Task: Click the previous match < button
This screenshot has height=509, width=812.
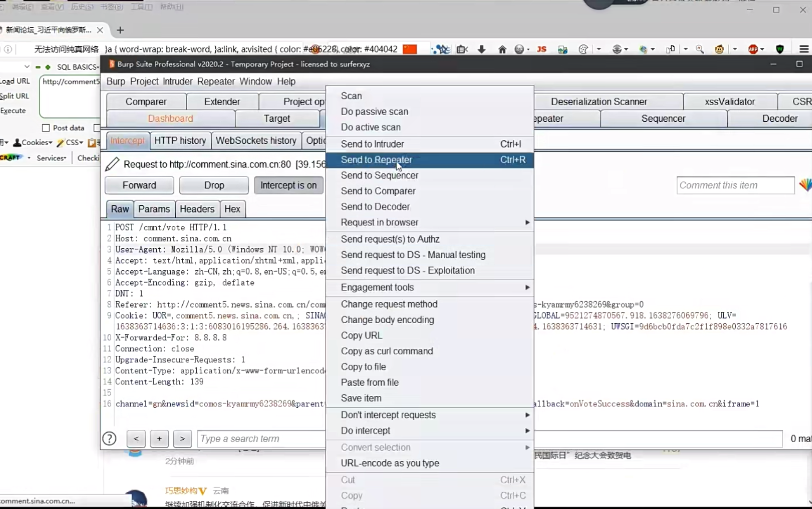Action: click(136, 439)
